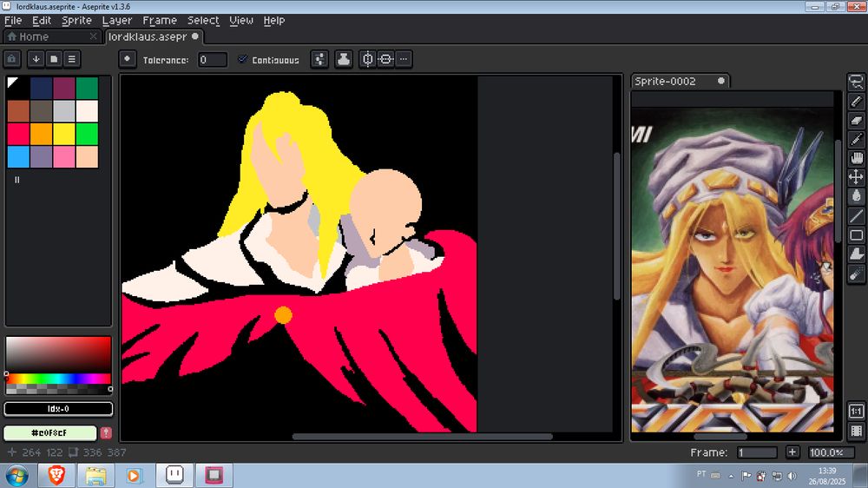The height and width of the screenshot is (488, 868).
Task: Click the volume icon in system tray
Action: [792, 475]
